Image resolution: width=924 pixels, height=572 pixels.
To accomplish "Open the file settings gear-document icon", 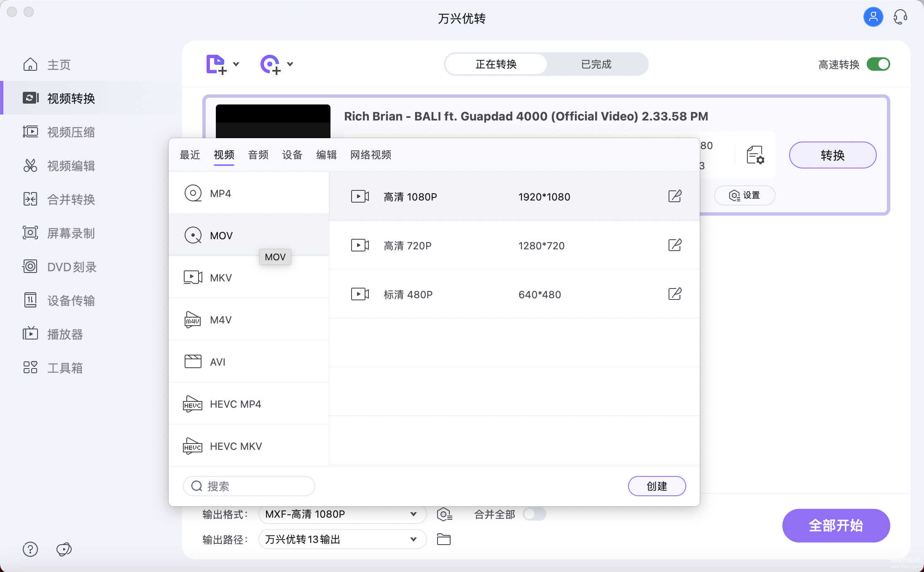I will pos(755,155).
